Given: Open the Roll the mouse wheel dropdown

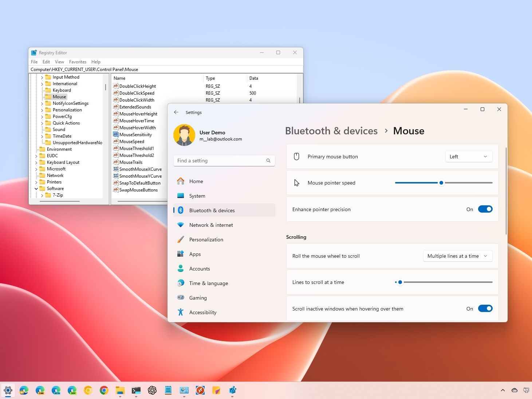Looking at the screenshot, I should [x=457, y=256].
